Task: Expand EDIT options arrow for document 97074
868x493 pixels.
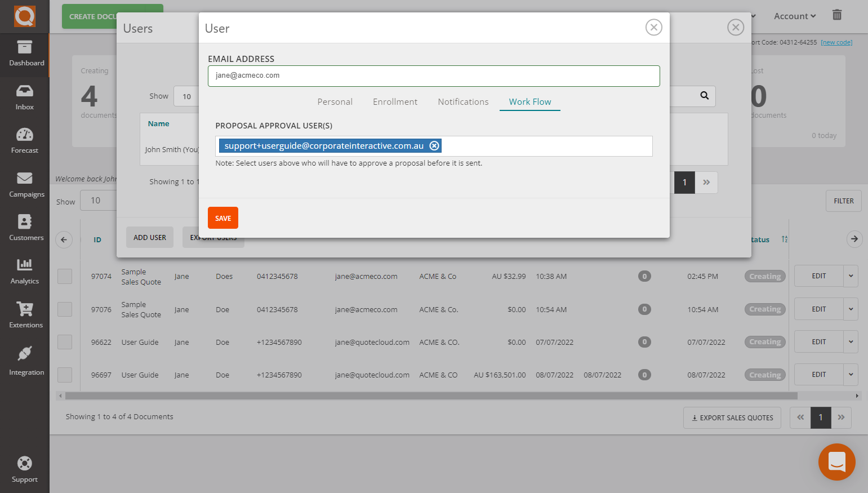Action: [851, 276]
